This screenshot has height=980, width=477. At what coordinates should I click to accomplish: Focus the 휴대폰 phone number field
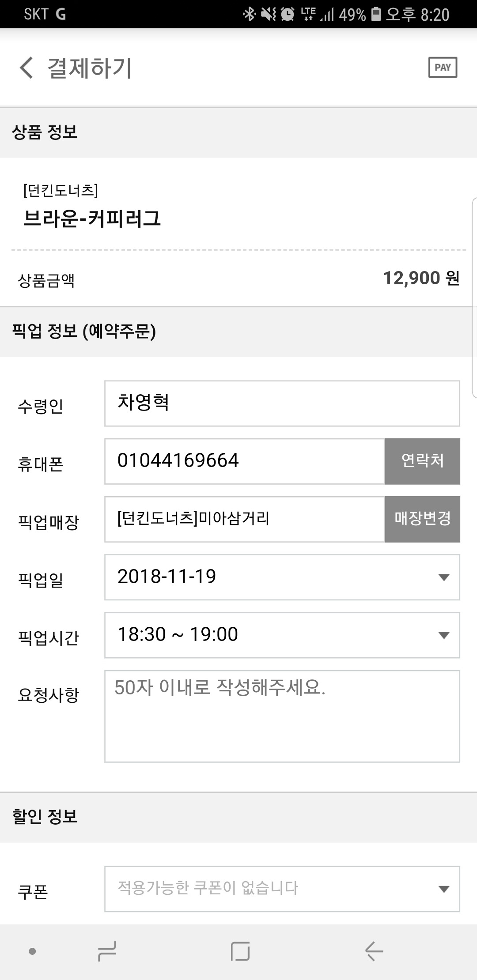[244, 461]
